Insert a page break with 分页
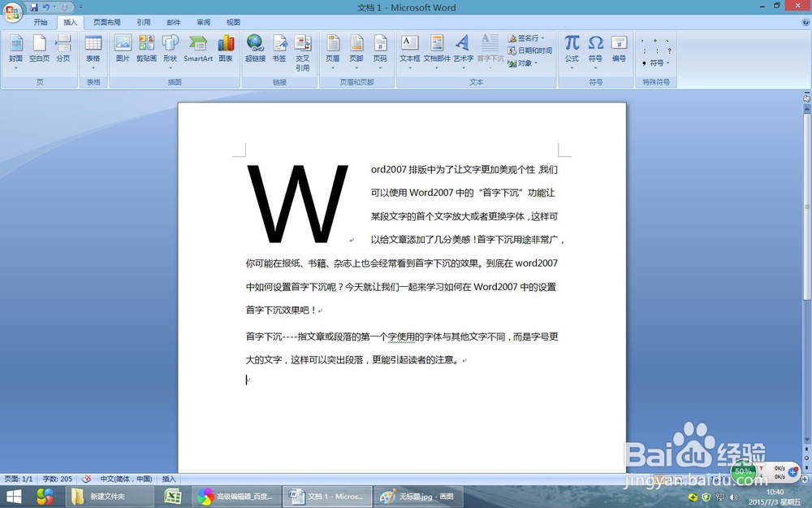The width and height of the screenshot is (812, 508). 63,49
